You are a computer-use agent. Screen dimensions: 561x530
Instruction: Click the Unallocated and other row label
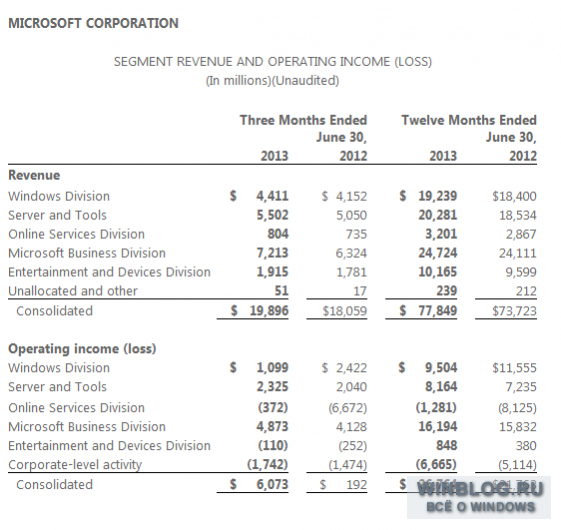coord(73,291)
